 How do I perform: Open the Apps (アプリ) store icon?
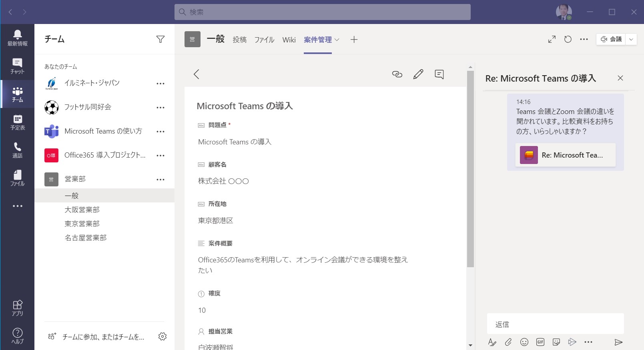click(x=17, y=308)
